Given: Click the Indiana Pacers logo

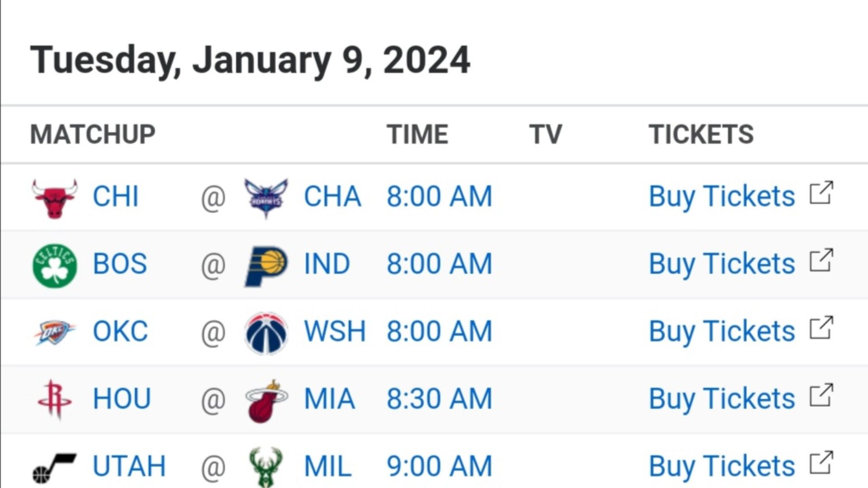Looking at the screenshot, I should tap(266, 266).
